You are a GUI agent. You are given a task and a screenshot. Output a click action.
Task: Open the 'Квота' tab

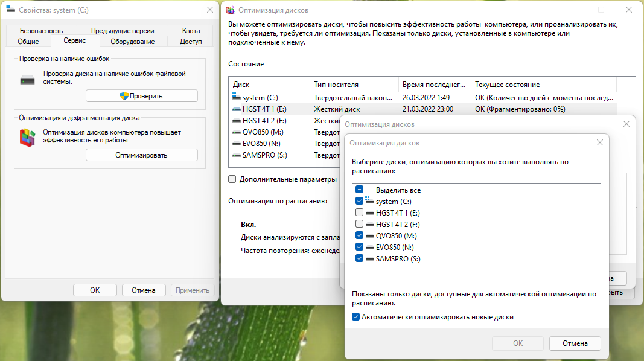click(x=191, y=31)
